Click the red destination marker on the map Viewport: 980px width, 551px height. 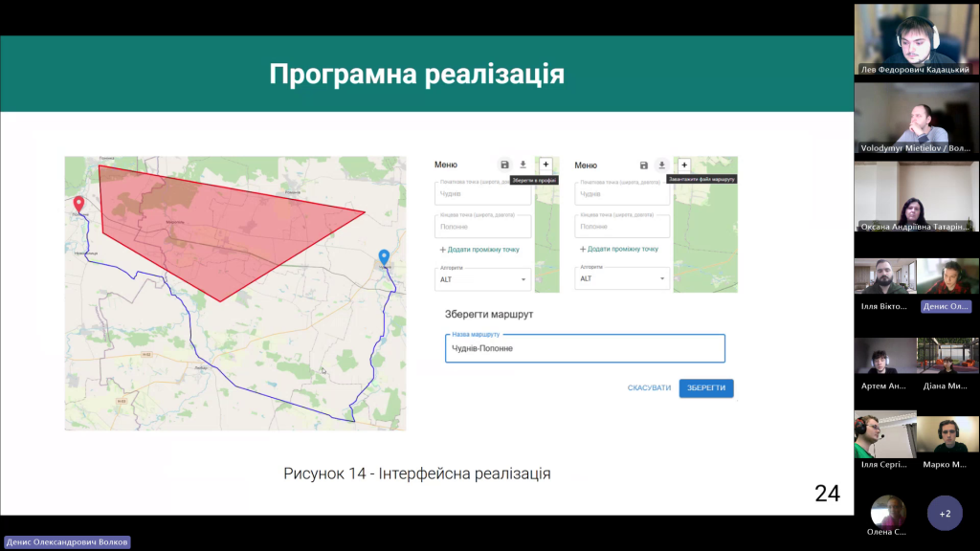(x=78, y=204)
